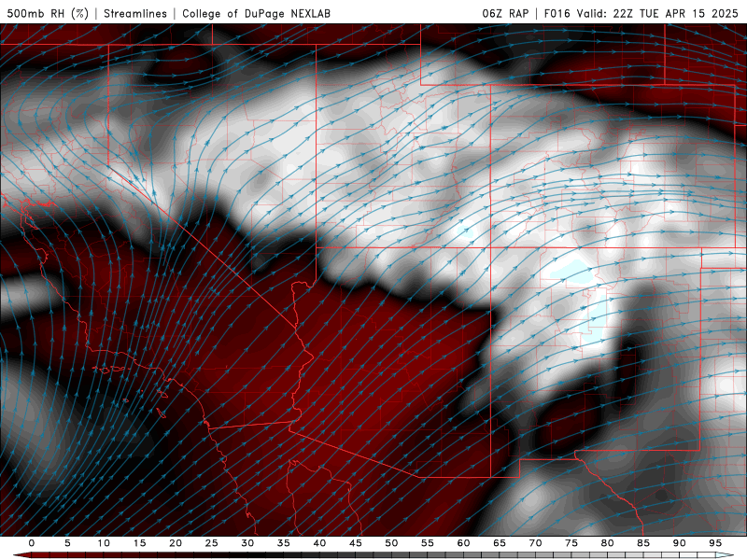Click the '25' colorbar scale label
The image size is (747, 560).
click(x=212, y=543)
